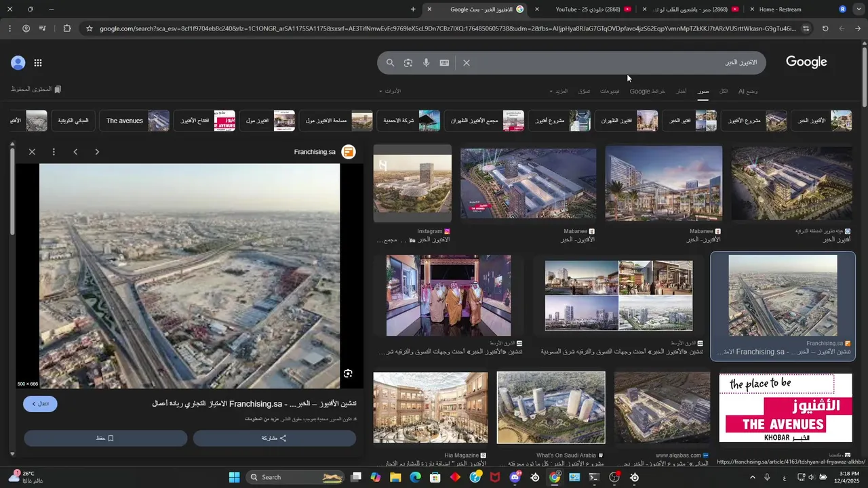This screenshot has width=868, height=488.
Task: Switch to خرائط Google maps tab
Action: click(647, 91)
